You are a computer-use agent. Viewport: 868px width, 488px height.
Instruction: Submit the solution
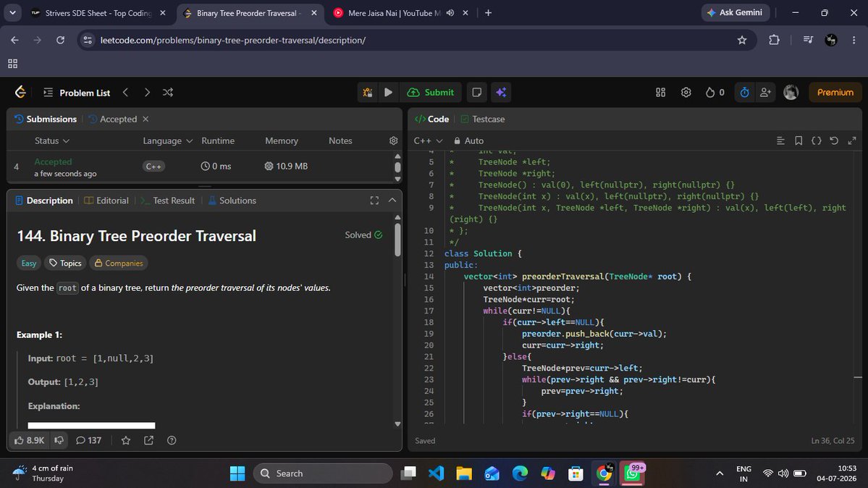[x=430, y=93]
